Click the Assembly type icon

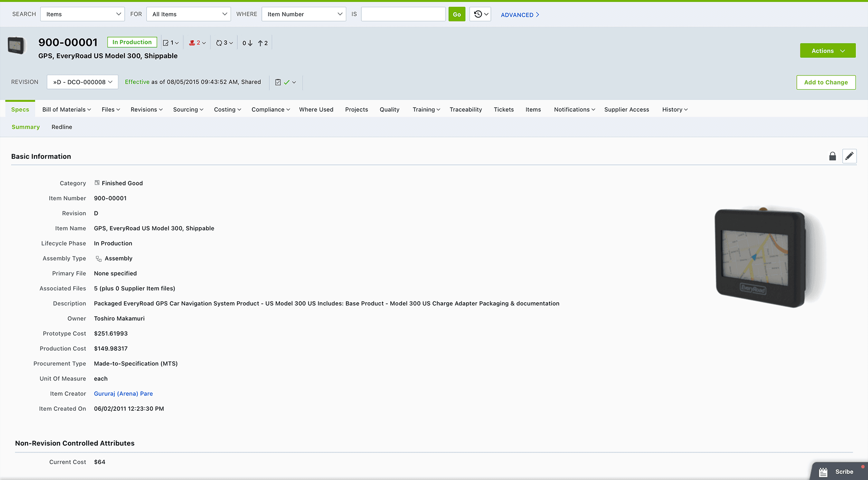99,259
